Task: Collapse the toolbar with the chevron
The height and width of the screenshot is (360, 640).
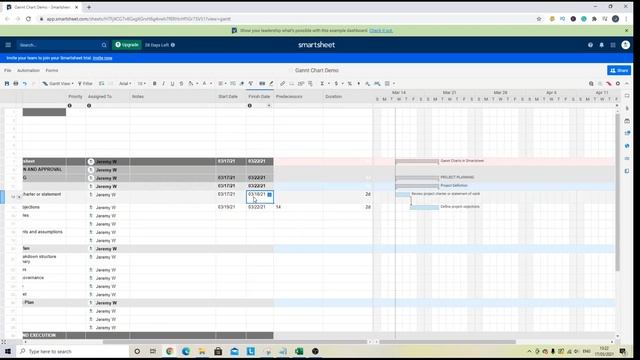Action: click(627, 84)
